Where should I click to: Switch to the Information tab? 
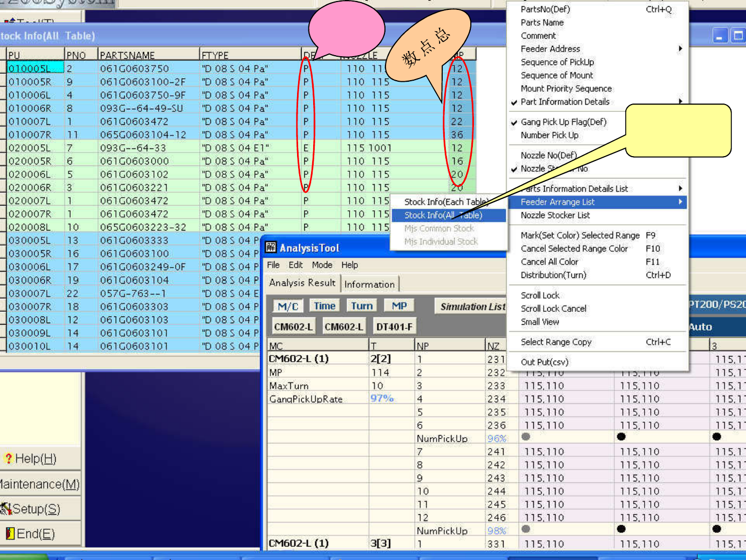pyautogui.click(x=369, y=284)
